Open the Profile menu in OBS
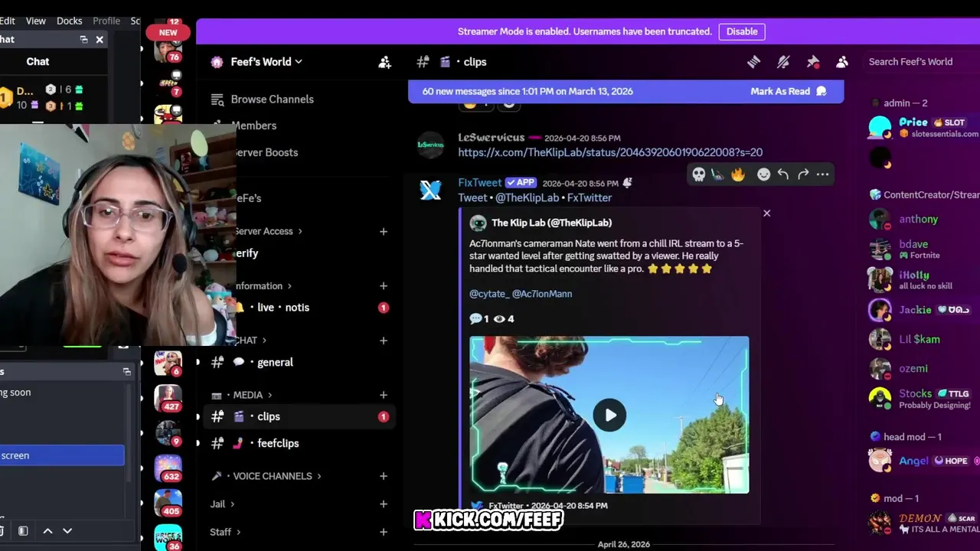Screen dimensions: 980x551 (x=106, y=21)
